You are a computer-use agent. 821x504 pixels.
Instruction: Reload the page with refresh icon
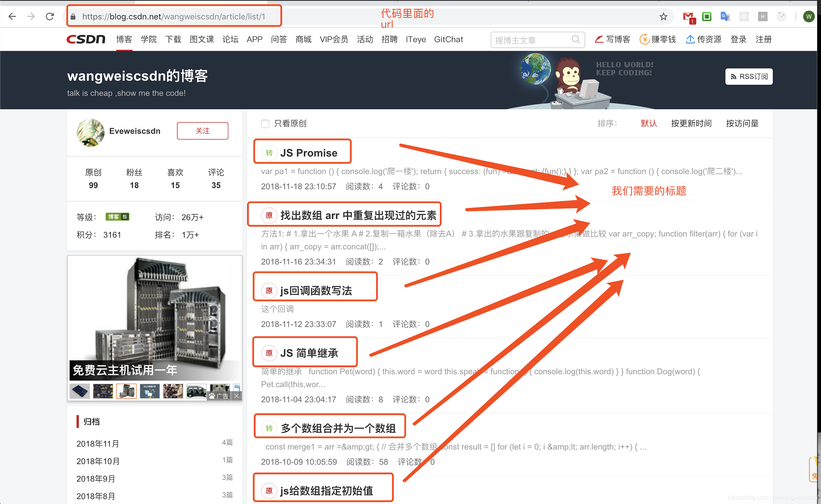click(x=50, y=17)
